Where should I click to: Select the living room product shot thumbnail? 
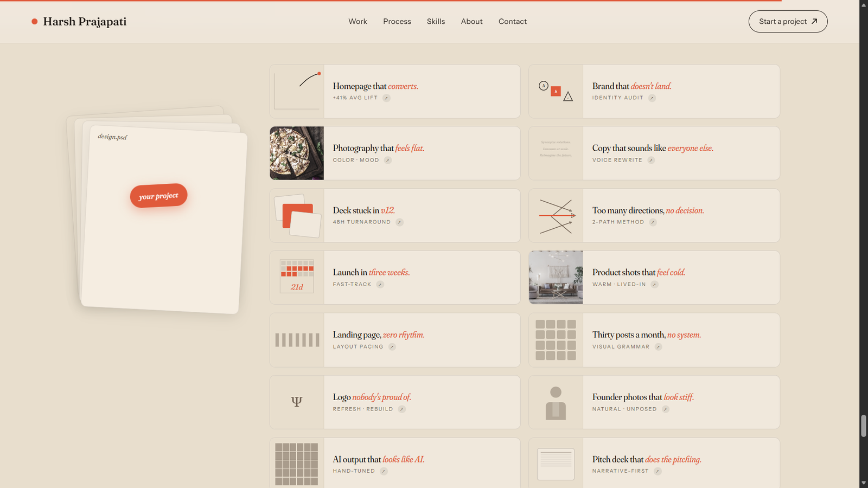556,278
